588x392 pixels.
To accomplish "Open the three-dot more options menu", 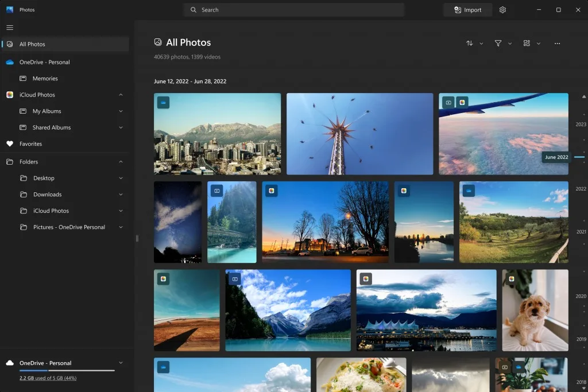I will click(x=557, y=43).
